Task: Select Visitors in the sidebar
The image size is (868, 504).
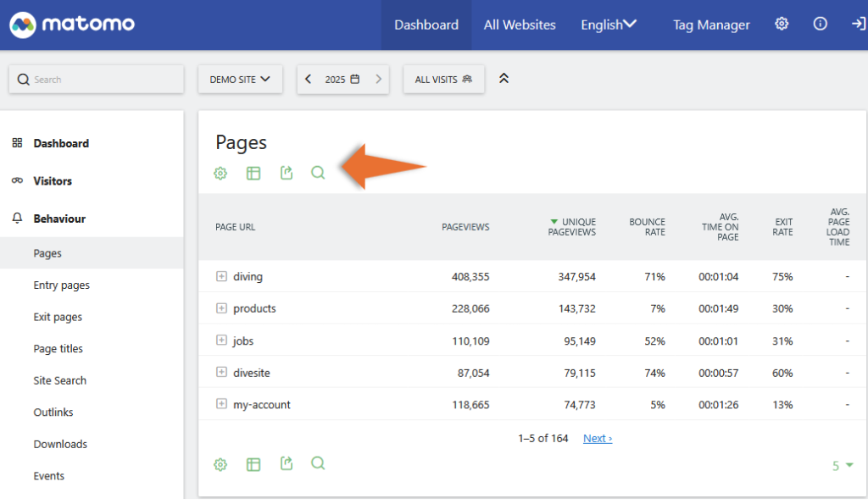Action: tap(53, 181)
